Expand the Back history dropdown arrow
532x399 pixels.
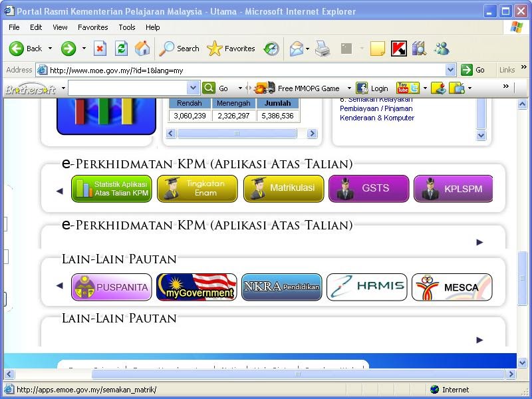point(51,49)
